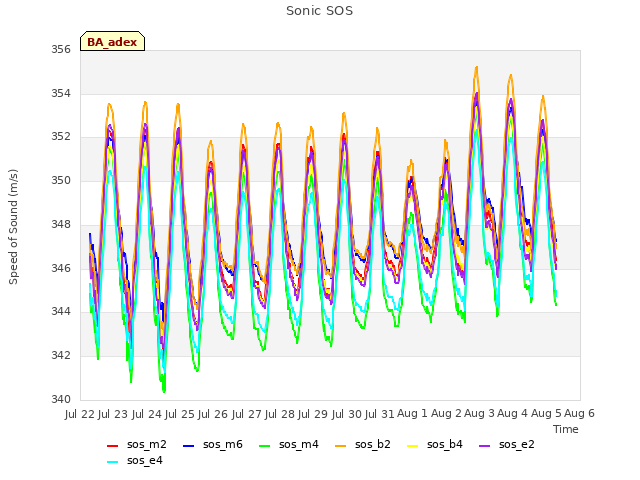Click the Aug 4 x-axis date label
The height and width of the screenshot is (480, 640).
(x=513, y=414)
